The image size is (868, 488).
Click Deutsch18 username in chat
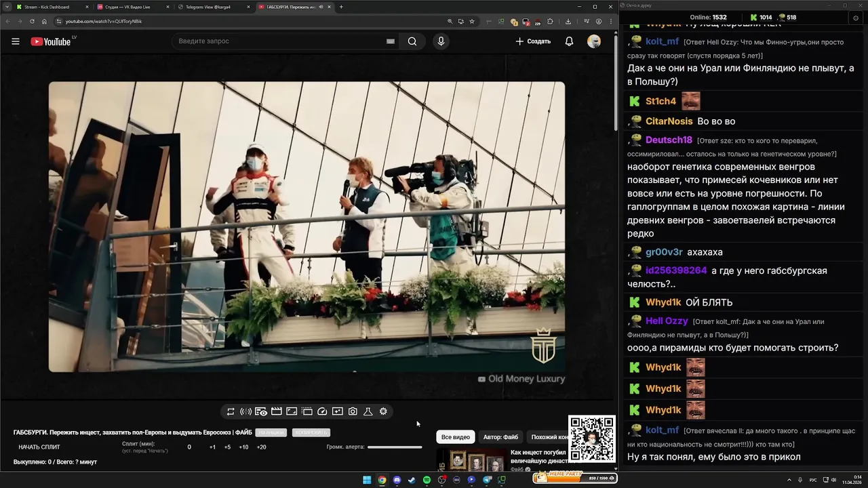(x=669, y=140)
